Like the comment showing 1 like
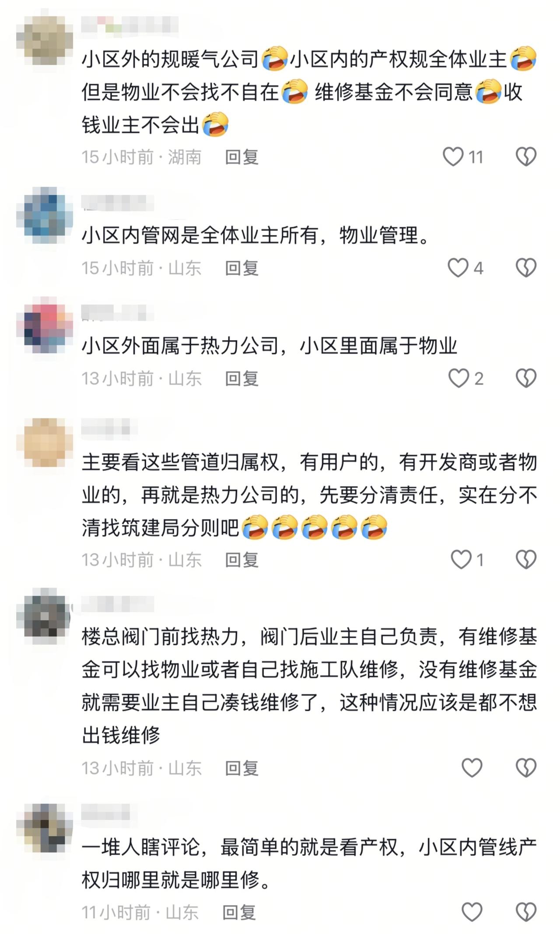The width and height of the screenshot is (560, 934). 461,559
